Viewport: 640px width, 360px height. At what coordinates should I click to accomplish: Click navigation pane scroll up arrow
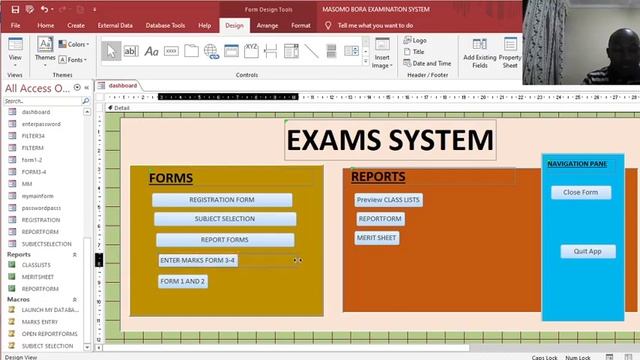tap(87, 112)
